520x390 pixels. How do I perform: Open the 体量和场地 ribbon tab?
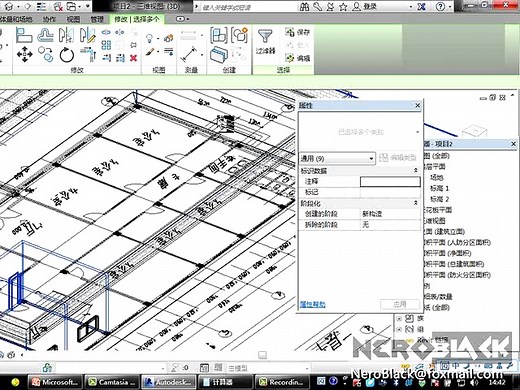pos(16,19)
